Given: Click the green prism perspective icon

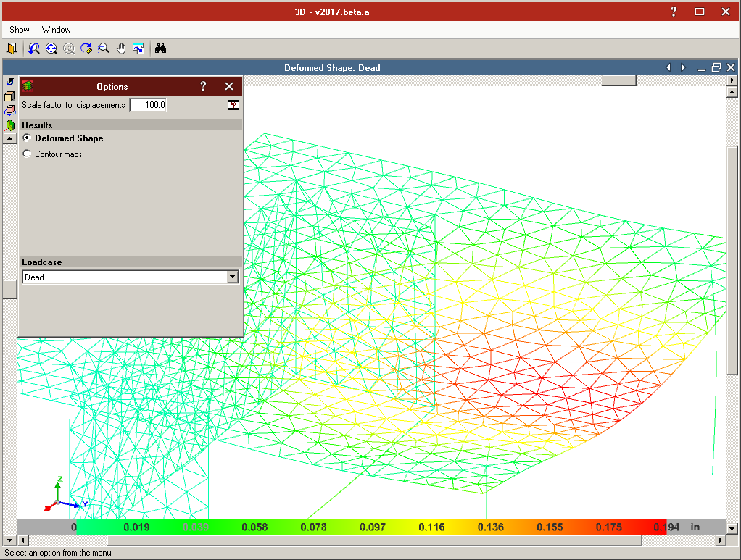Looking at the screenshot, I should point(9,125).
